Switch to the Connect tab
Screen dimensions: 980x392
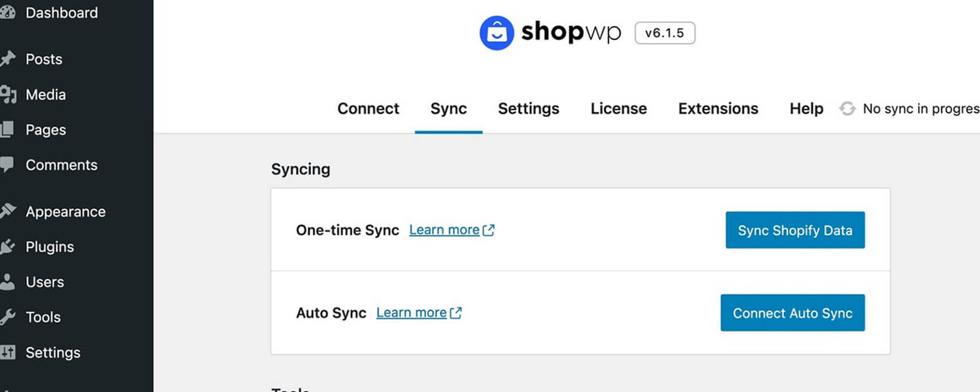point(368,109)
